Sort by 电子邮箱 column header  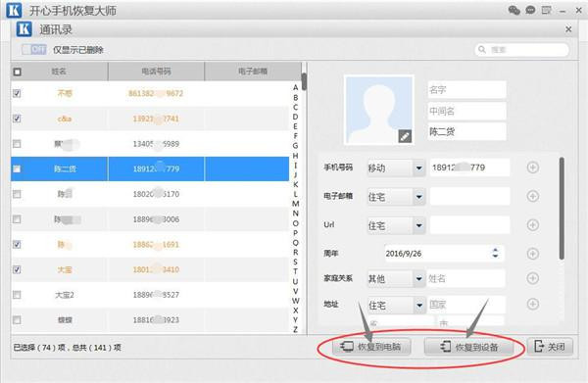[253, 72]
